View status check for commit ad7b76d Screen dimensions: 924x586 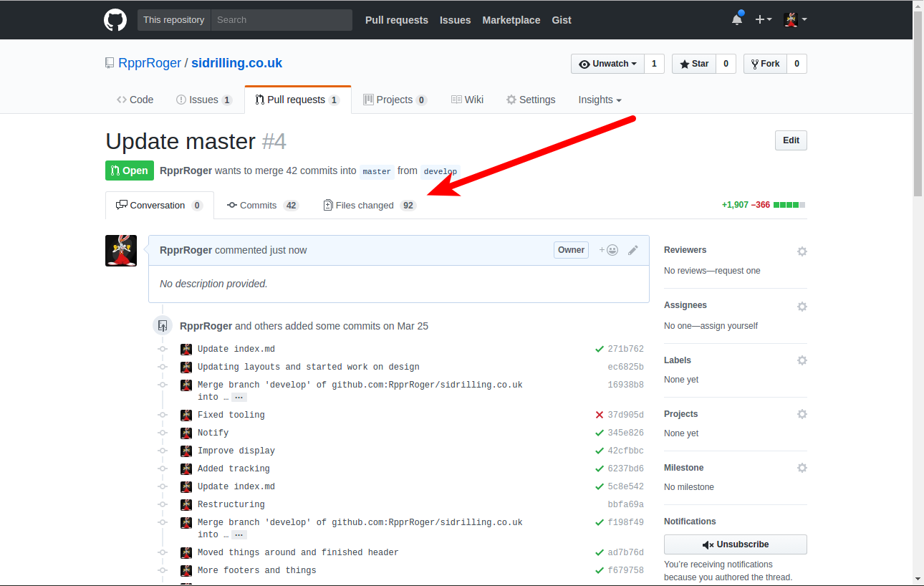pos(600,552)
